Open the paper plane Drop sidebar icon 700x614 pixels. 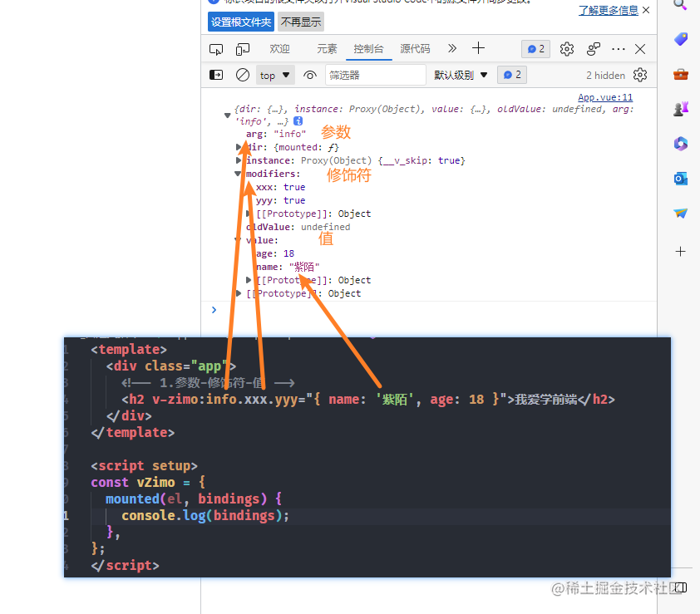pos(681,214)
